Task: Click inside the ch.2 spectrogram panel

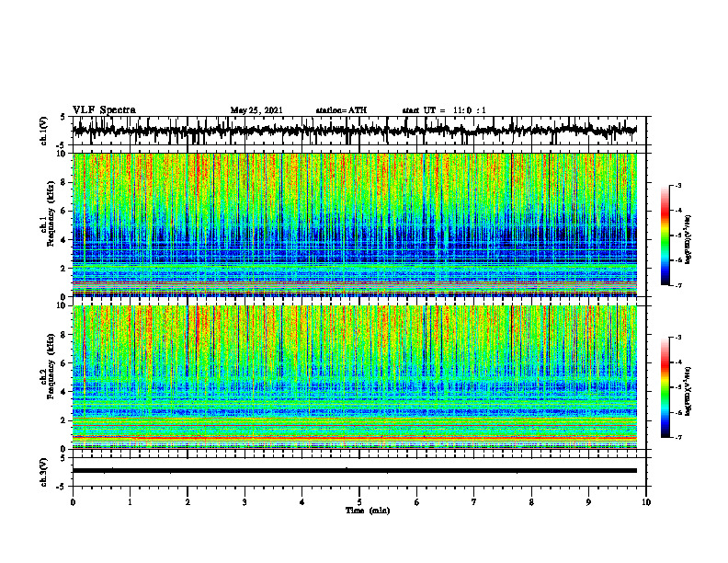Action: (x=355, y=377)
